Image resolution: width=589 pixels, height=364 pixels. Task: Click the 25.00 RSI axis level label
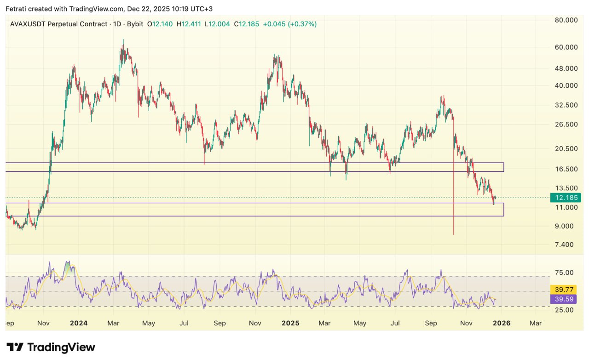pos(564,310)
